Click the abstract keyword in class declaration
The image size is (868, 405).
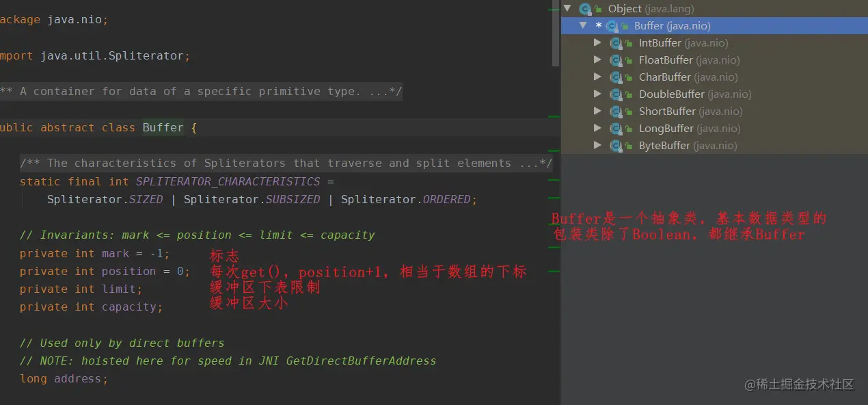pos(67,128)
